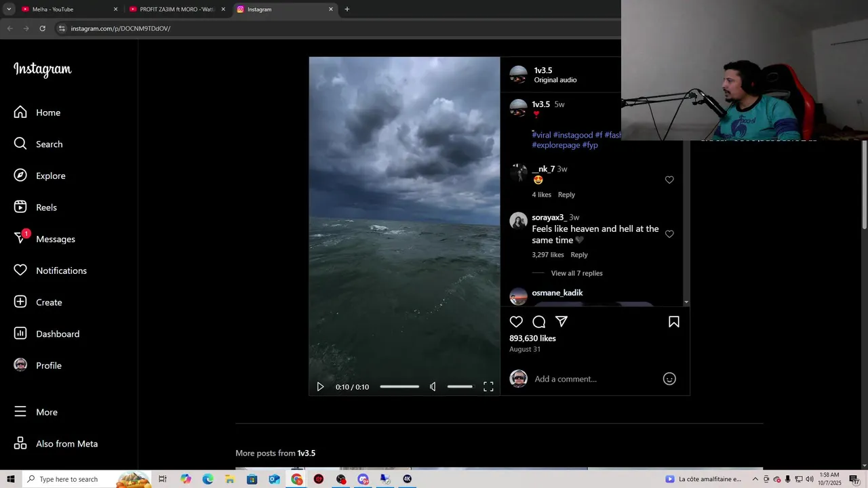Adjust the video volume slider
This screenshot has width=868, height=488.
(x=460, y=387)
